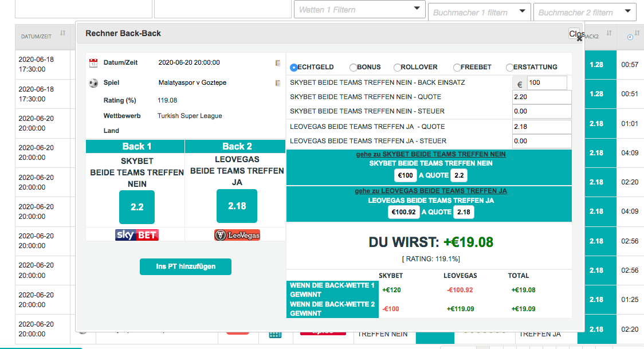
Task: Follow link gehe zu LEOVEGAS BEIDE TEAMS TREFFEN JA
Action: [431, 191]
